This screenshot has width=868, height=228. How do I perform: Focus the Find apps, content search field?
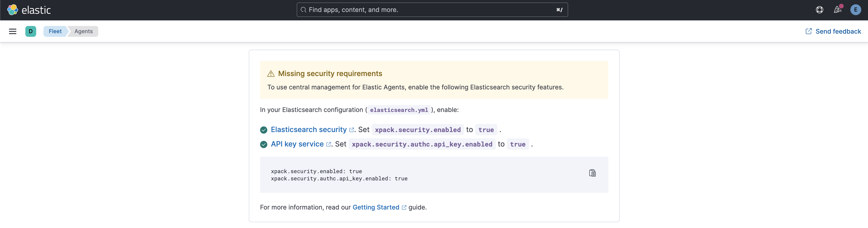tap(432, 10)
